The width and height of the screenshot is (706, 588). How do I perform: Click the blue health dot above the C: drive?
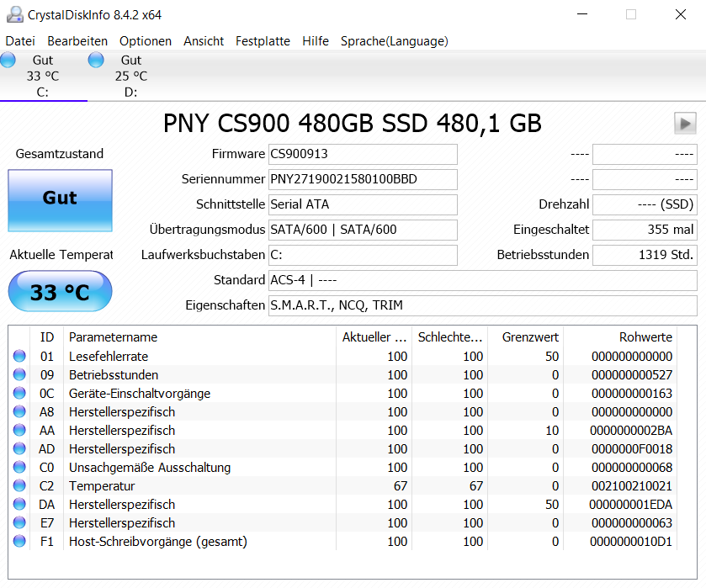(8, 60)
